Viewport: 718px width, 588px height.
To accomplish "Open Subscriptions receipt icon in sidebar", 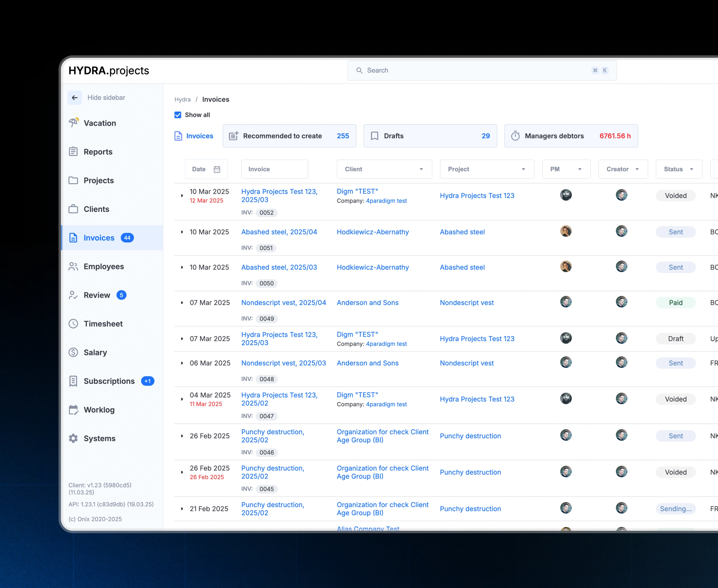I will coord(73,381).
